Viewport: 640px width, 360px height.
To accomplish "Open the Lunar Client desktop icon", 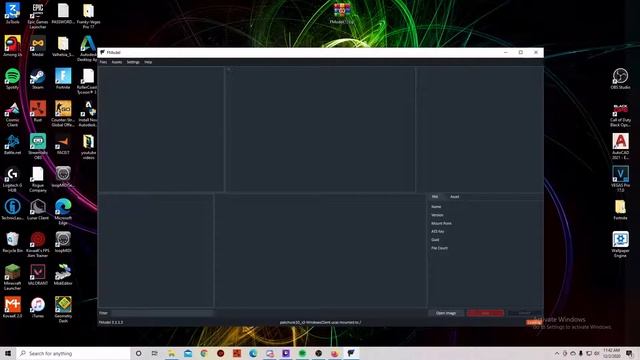I will click(x=38, y=209).
